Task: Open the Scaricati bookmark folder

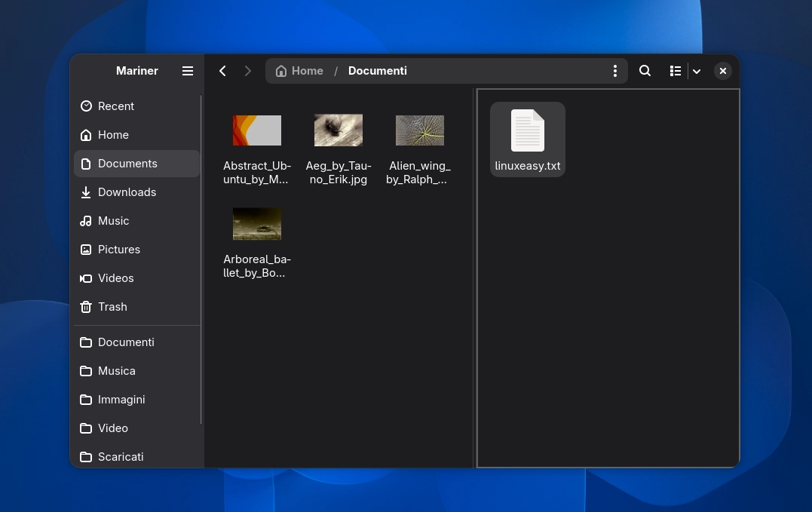Action: [136, 457]
